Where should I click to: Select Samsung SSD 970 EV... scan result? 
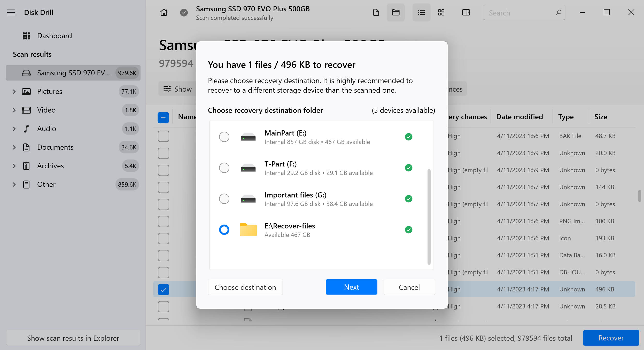73,73
